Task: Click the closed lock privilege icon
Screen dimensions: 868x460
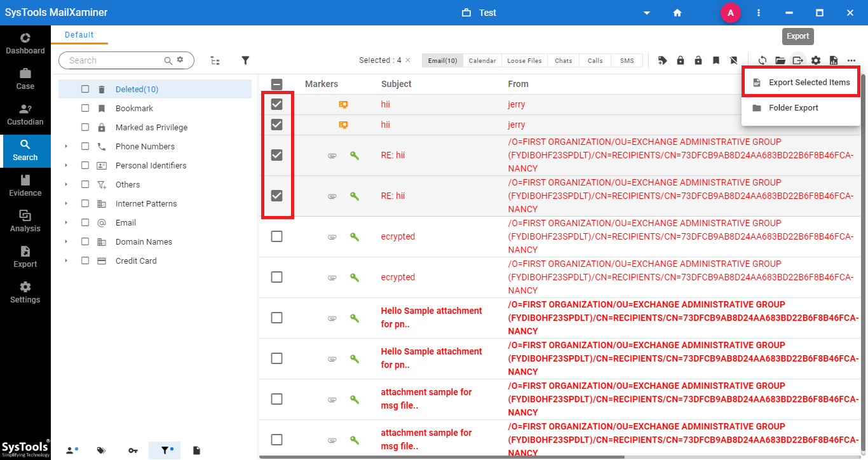Action: [681, 60]
